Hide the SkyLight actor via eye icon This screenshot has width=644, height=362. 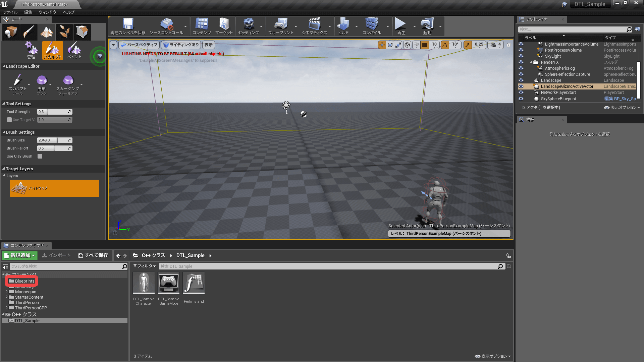point(521,56)
